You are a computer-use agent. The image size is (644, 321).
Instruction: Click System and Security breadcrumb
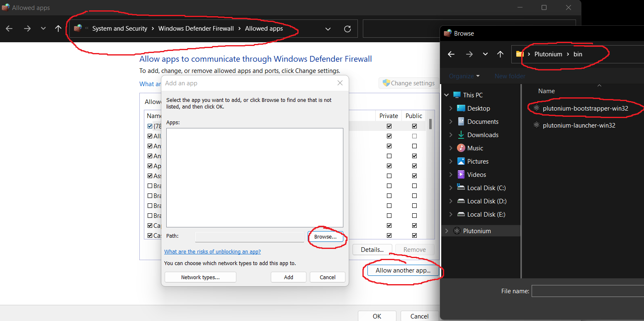[x=120, y=29]
